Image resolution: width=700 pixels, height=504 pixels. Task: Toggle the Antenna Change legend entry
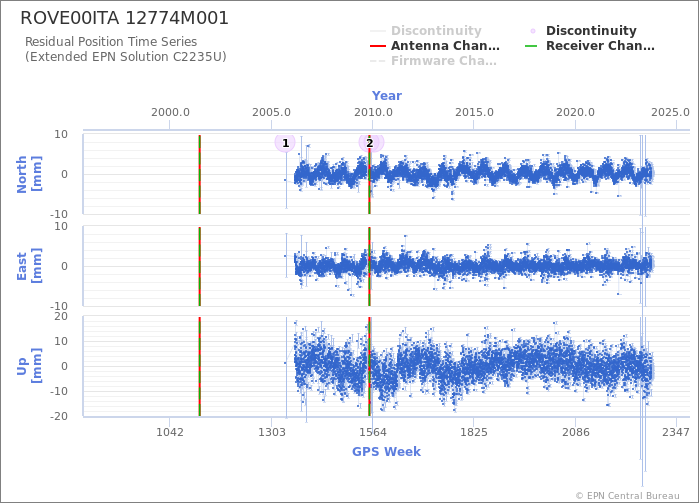[435, 46]
